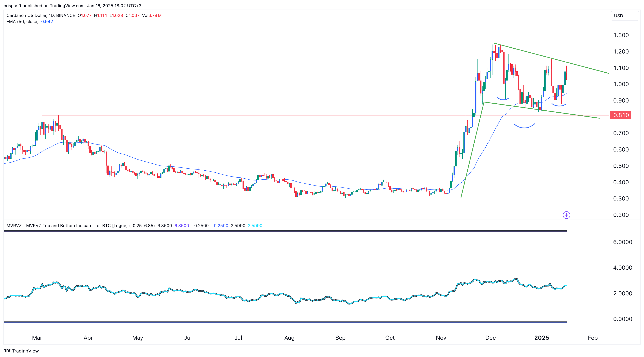Click the red 0.810 price label tag
This screenshot has height=357, width=644.
pyautogui.click(x=621, y=115)
